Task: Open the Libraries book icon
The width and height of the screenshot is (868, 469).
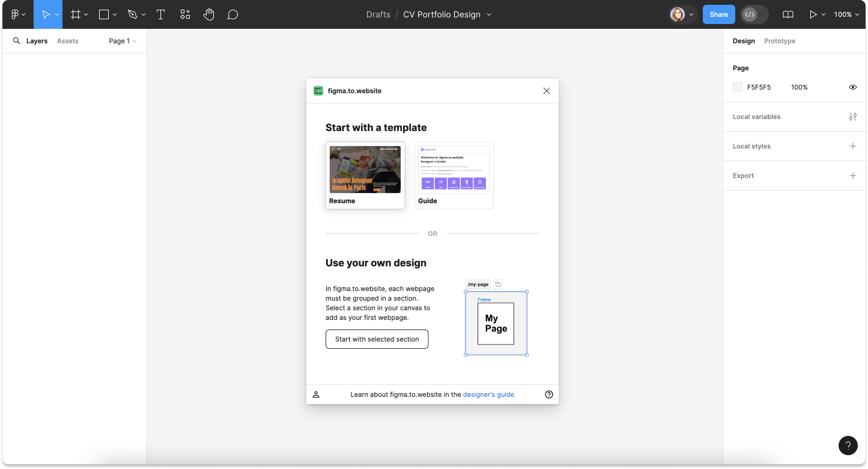Action: 788,14
